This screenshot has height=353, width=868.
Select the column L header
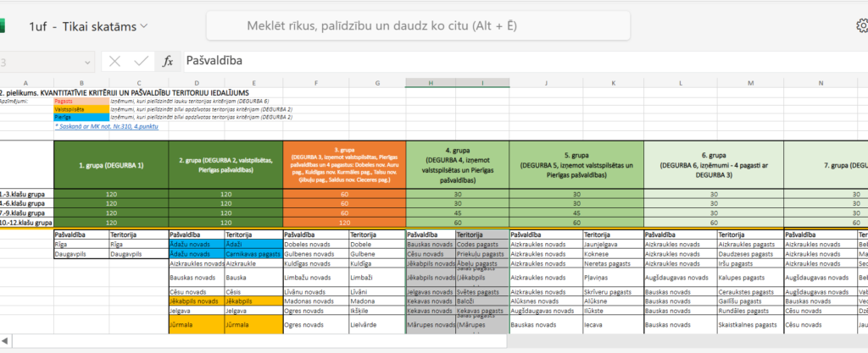pos(680,84)
